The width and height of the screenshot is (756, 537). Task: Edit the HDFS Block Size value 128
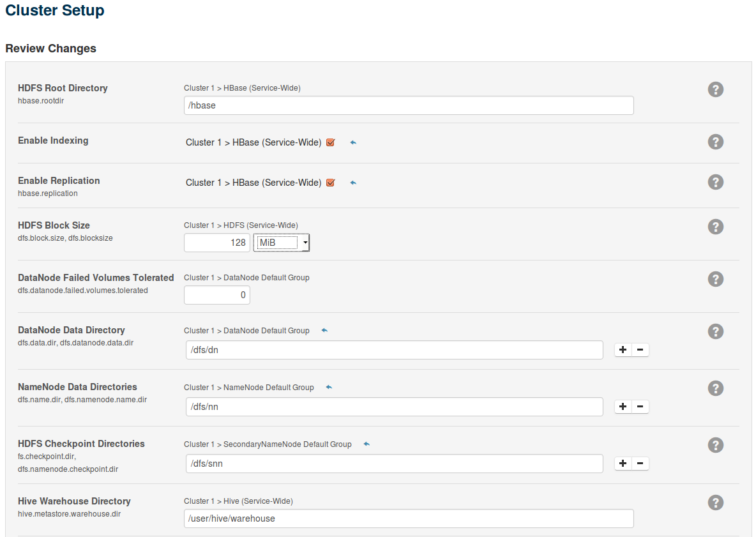(217, 243)
